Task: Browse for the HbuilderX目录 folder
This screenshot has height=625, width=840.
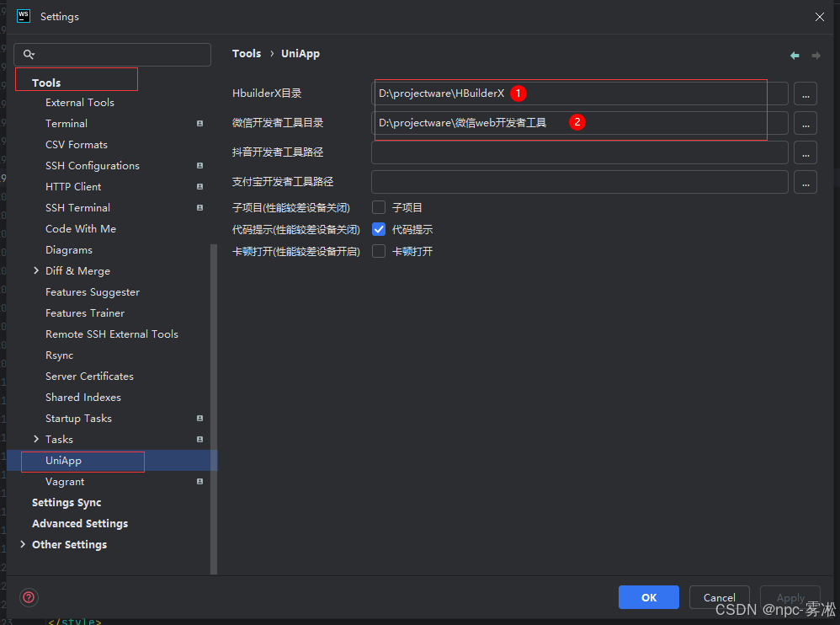Action: click(805, 93)
